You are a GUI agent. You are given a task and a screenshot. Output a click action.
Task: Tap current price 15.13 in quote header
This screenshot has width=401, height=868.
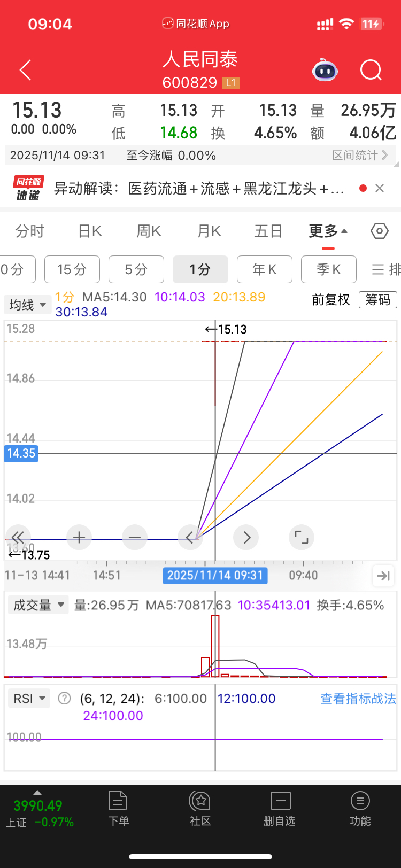tap(37, 110)
